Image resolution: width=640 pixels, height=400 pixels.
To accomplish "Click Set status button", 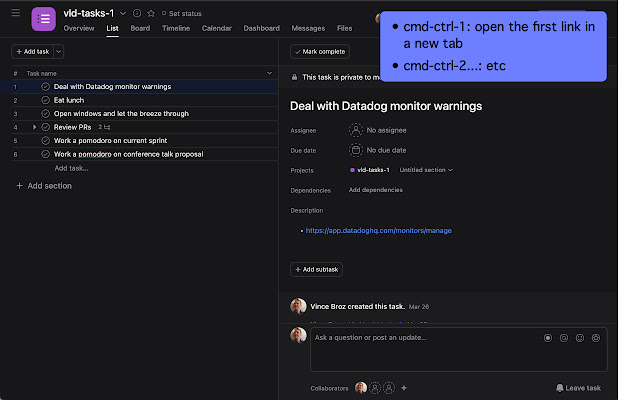I will click(x=182, y=13).
